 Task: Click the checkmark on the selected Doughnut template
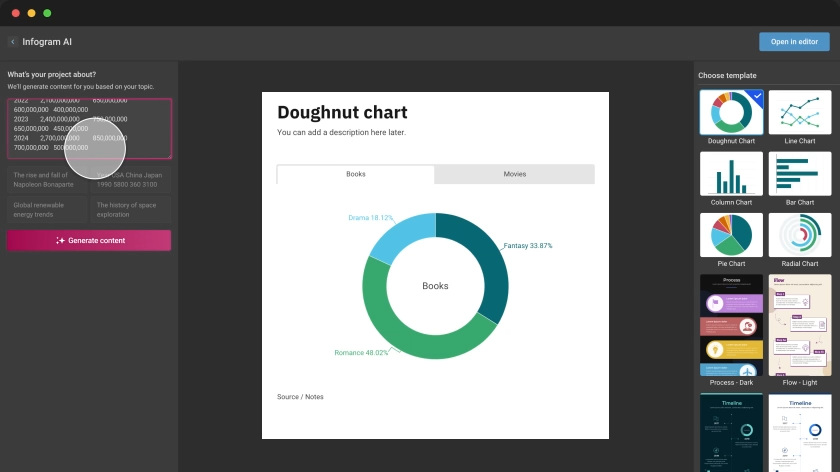(x=758, y=96)
